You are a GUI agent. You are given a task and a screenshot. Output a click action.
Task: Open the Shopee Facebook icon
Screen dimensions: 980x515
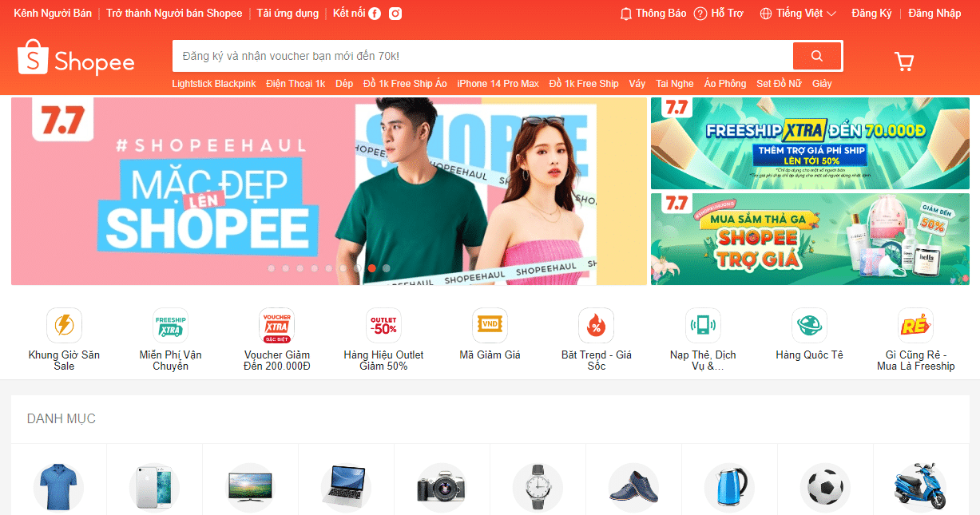tap(375, 13)
